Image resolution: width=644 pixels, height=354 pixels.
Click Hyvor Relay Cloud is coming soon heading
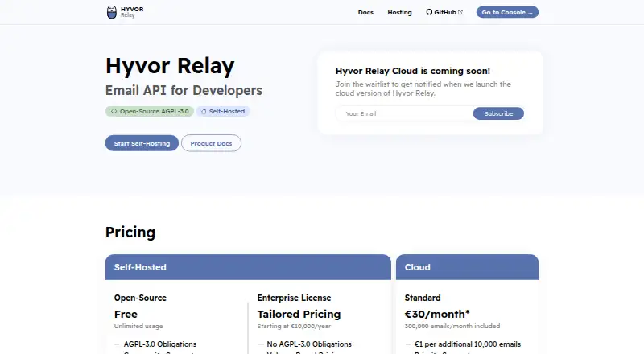coord(413,71)
